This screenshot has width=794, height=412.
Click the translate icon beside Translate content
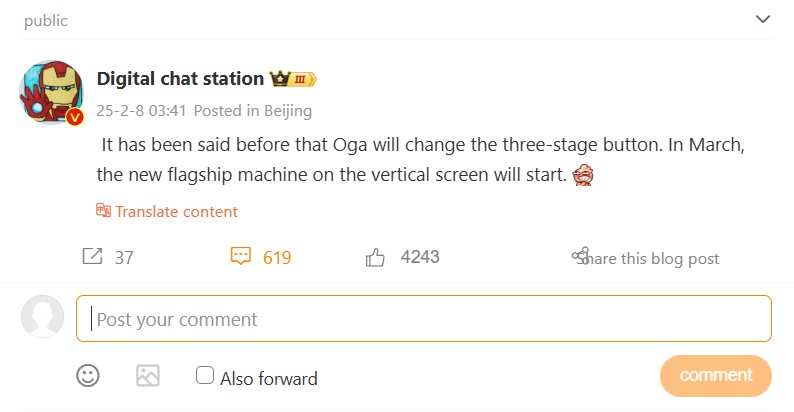point(103,211)
